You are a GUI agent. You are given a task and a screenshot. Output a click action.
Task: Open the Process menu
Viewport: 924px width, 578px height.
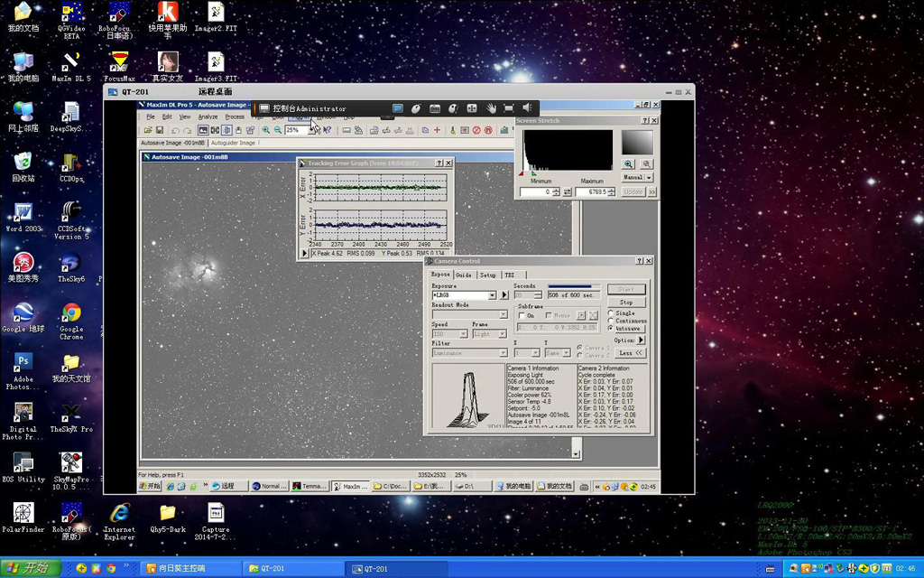(x=235, y=117)
